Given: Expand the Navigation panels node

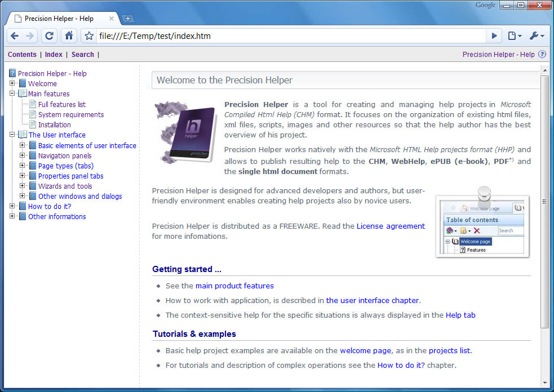Looking at the screenshot, I should pyautogui.click(x=22, y=155).
